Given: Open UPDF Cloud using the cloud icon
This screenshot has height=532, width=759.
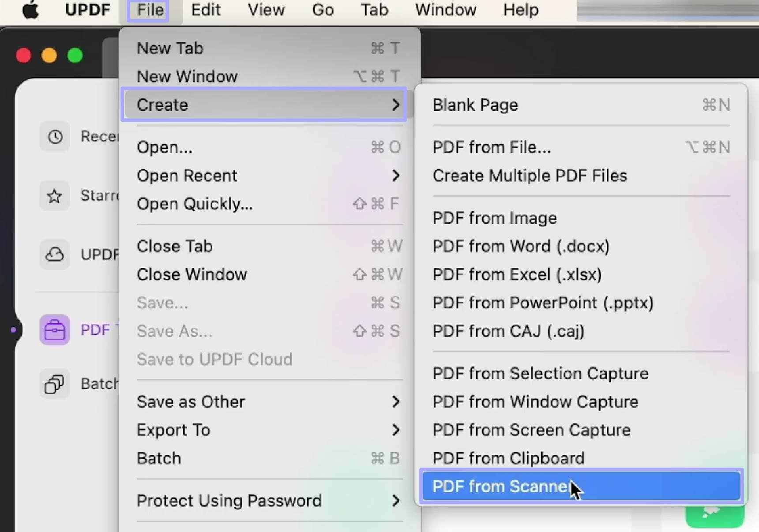Looking at the screenshot, I should coord(54,255).
